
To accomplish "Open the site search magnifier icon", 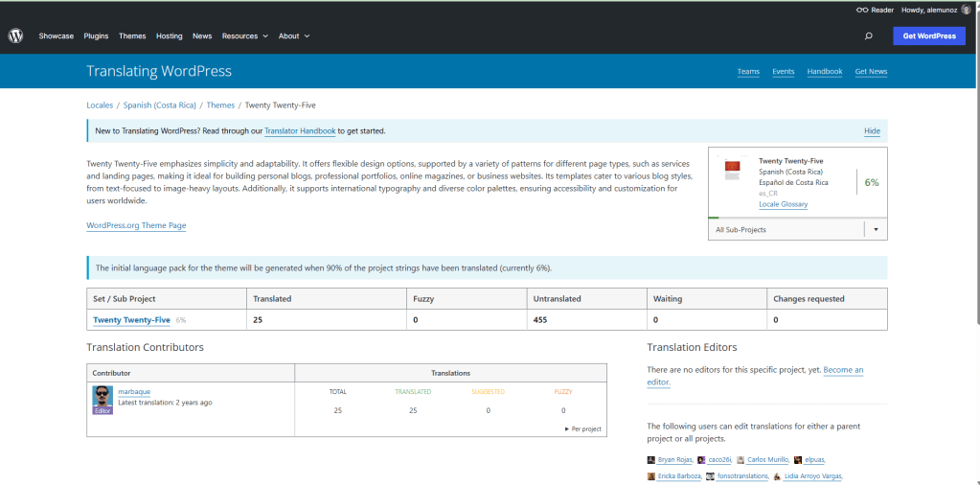I will coord(868,36).
